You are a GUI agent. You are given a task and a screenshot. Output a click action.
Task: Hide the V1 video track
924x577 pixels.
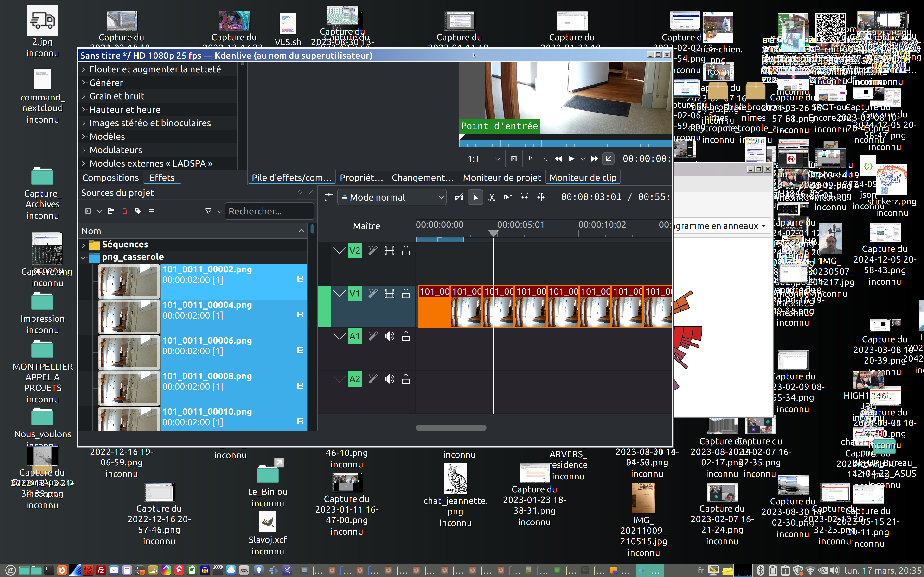click(x=389, y=293)
